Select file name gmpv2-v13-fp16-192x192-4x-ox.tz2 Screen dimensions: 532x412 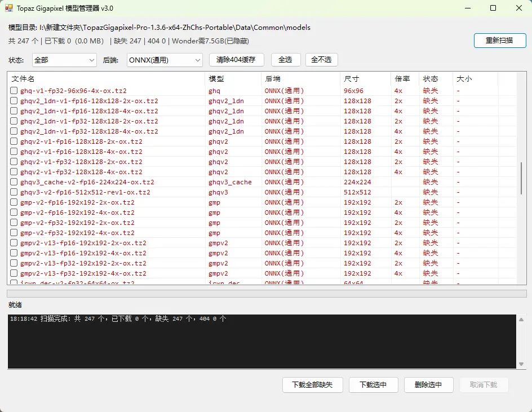coord(83,253)
